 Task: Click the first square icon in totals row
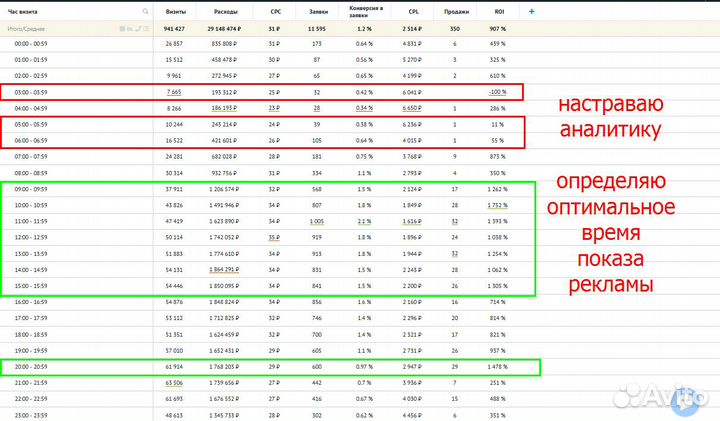(120, 29)
